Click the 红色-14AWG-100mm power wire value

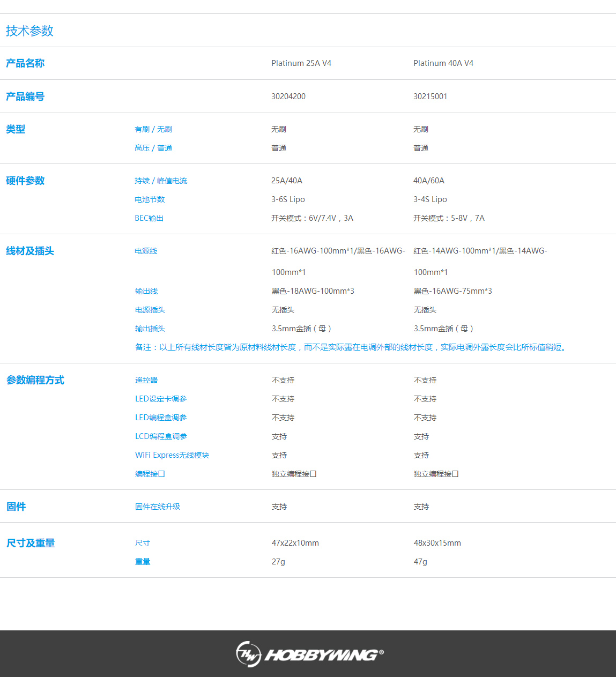coord(480,262)
